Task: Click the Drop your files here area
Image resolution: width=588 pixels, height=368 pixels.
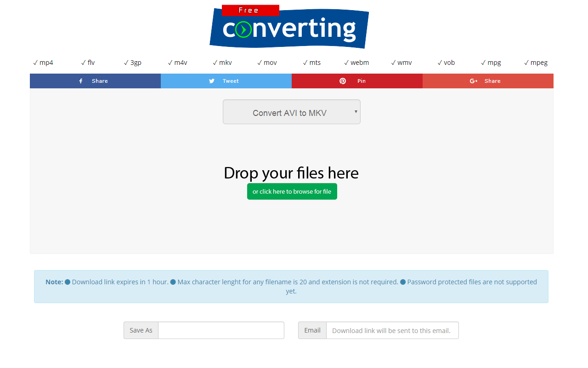Action: coord(291,173)
